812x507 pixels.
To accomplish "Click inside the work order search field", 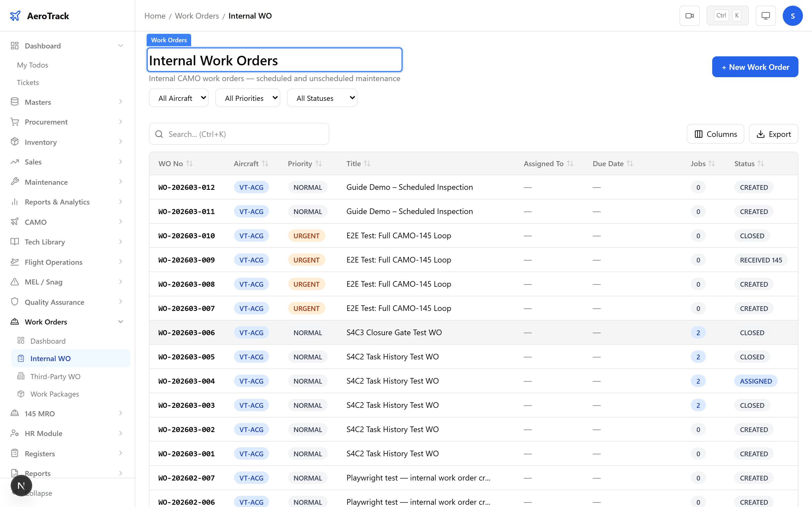I will [239, 134].
